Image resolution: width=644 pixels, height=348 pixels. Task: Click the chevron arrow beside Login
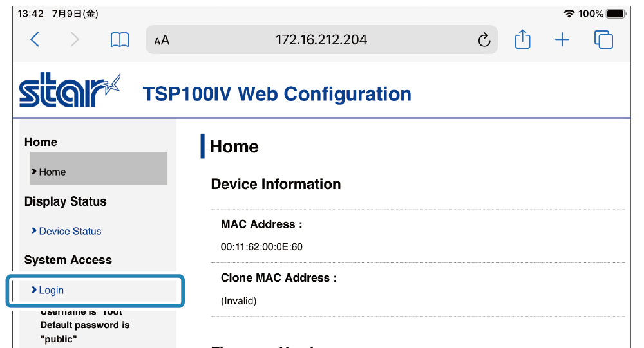pyautogui.click(x=33, y=290)
